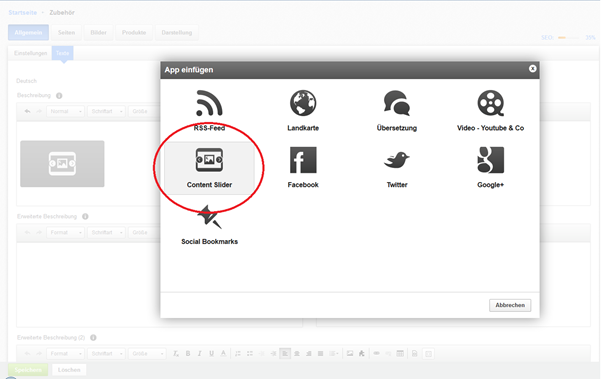Click remove formatting icon in bottom toolbar
Screen dimensions: 604x379
click(176, 354)
